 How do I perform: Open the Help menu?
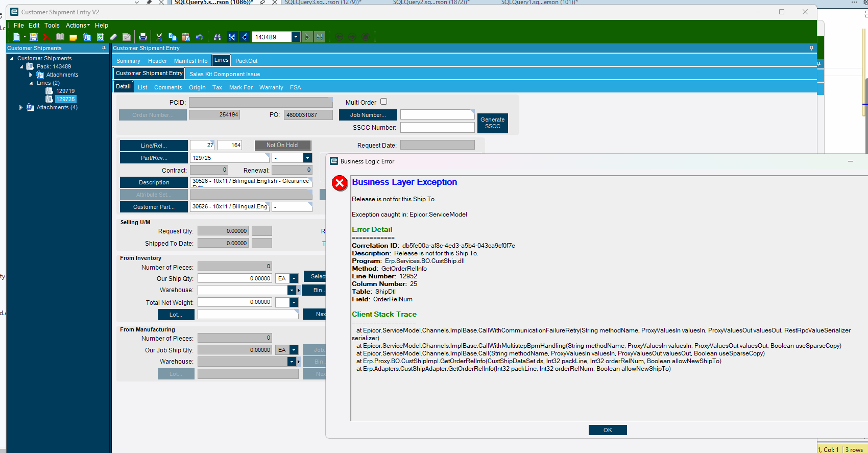[102, 26]
